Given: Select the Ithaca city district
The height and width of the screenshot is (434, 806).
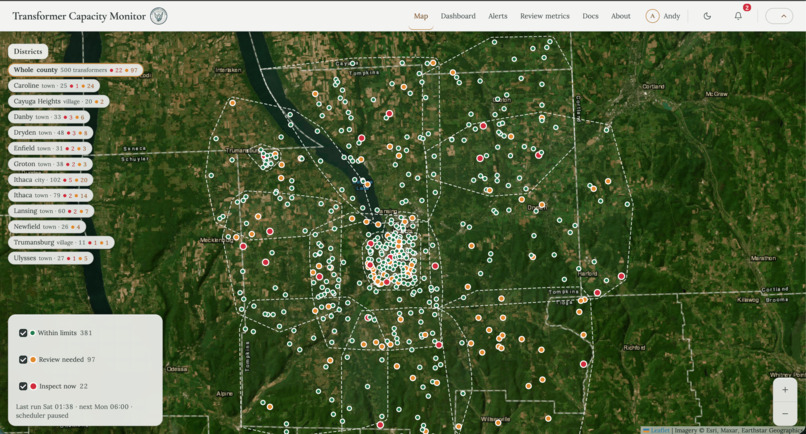Looking at the screenshot, I should point(50,179).
